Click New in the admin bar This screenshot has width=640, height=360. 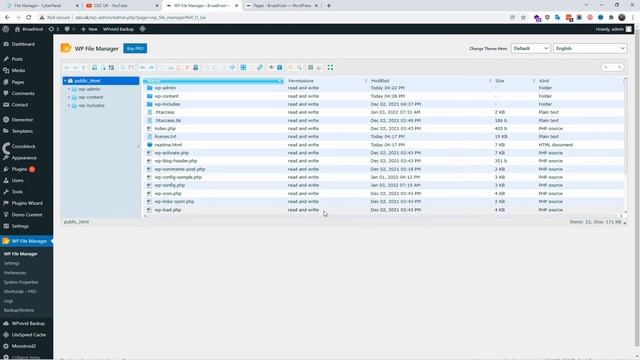point(89,29)
